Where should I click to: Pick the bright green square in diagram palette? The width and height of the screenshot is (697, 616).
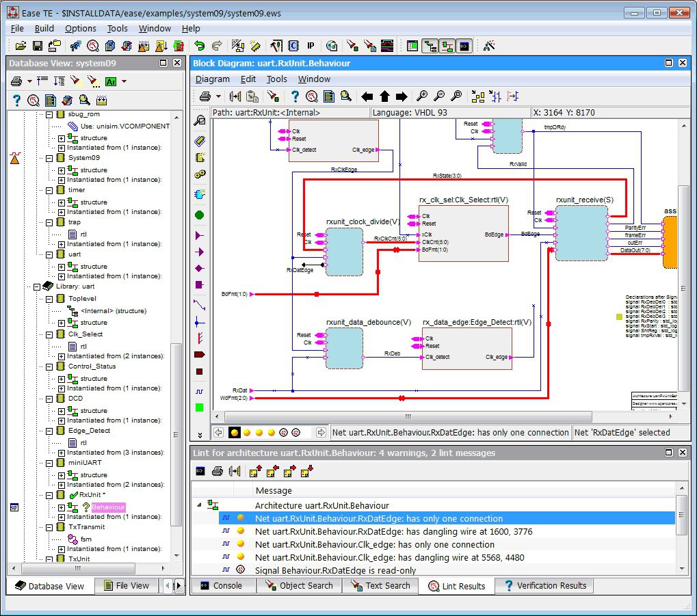coord(200,407)
